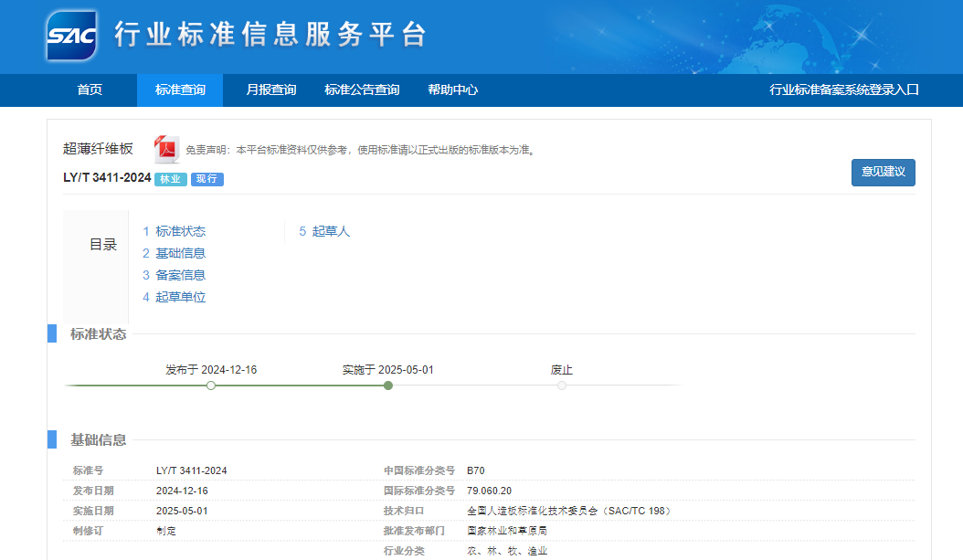Click the 林业 industry tag badge
The image size is (963, 560).
pyautogui.click(x=170, y=179)
